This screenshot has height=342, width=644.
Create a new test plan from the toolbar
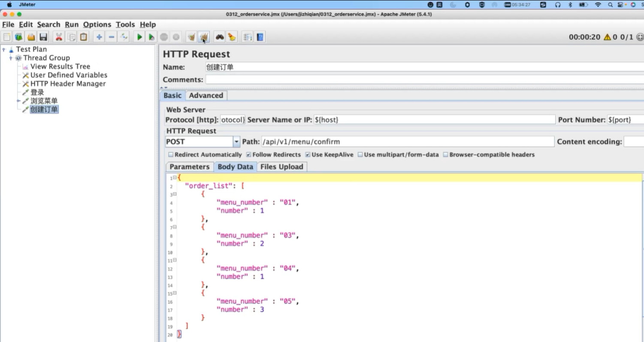[7, 37]
